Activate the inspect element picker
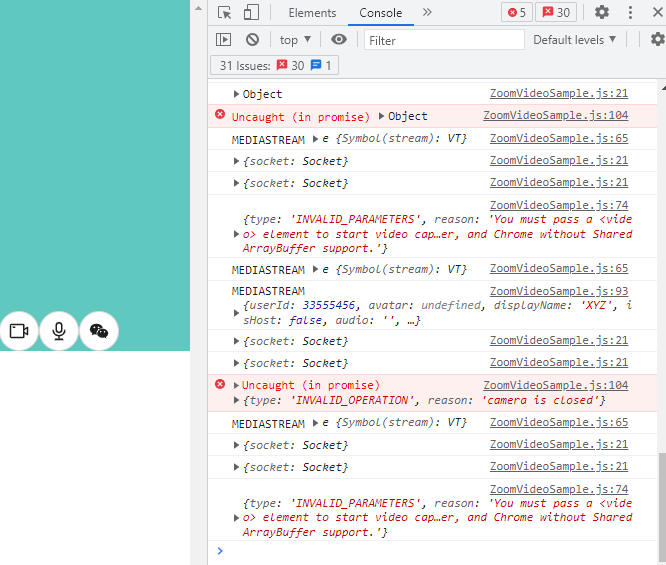 point(224,13)
